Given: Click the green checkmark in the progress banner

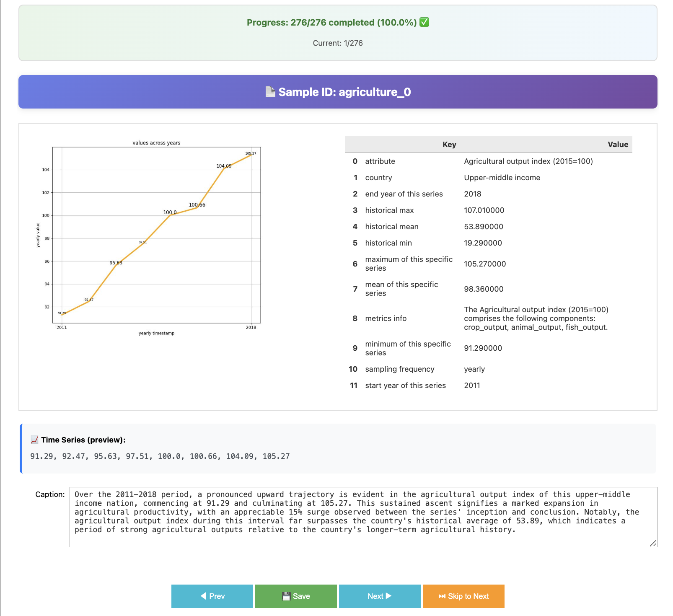Looking at the screenshot, I should click(x=424, y=22).
